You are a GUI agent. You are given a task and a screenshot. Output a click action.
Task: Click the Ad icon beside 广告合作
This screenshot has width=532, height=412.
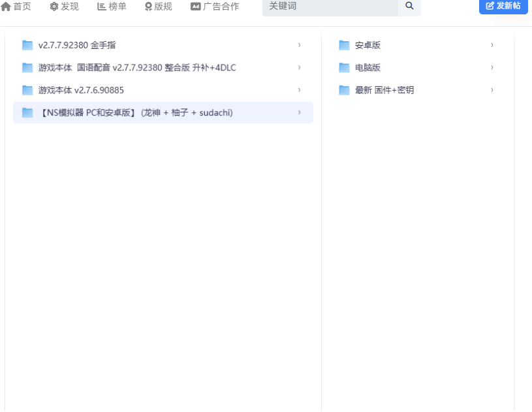pos(195,7)
